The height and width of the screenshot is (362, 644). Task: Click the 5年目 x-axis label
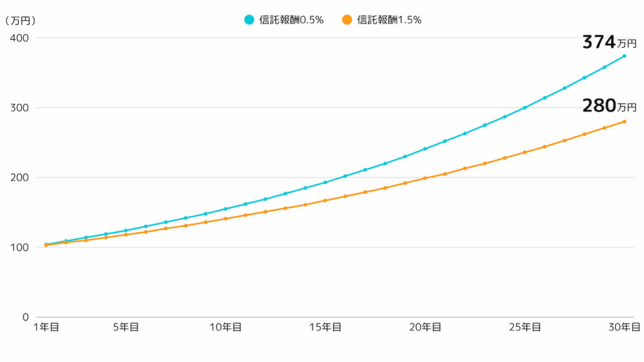click(126, 327)
